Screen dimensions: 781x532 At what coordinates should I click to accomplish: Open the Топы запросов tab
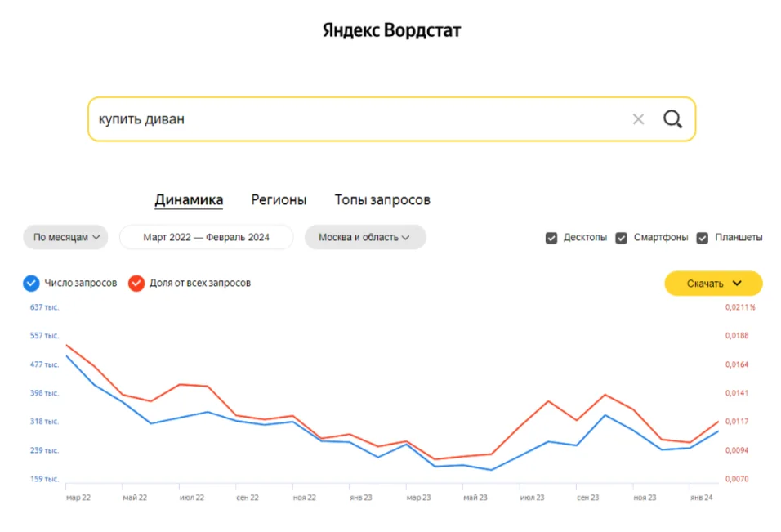(x=382, y=200)
